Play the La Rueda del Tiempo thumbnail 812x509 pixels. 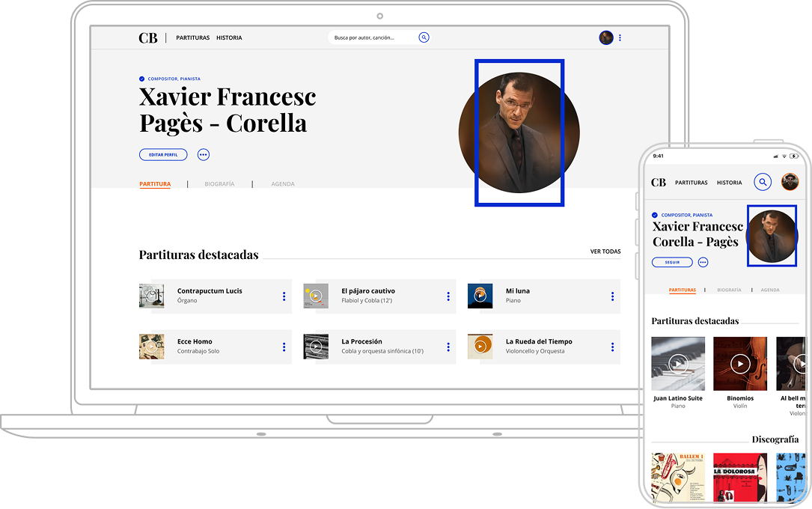[x=480, y=347]
